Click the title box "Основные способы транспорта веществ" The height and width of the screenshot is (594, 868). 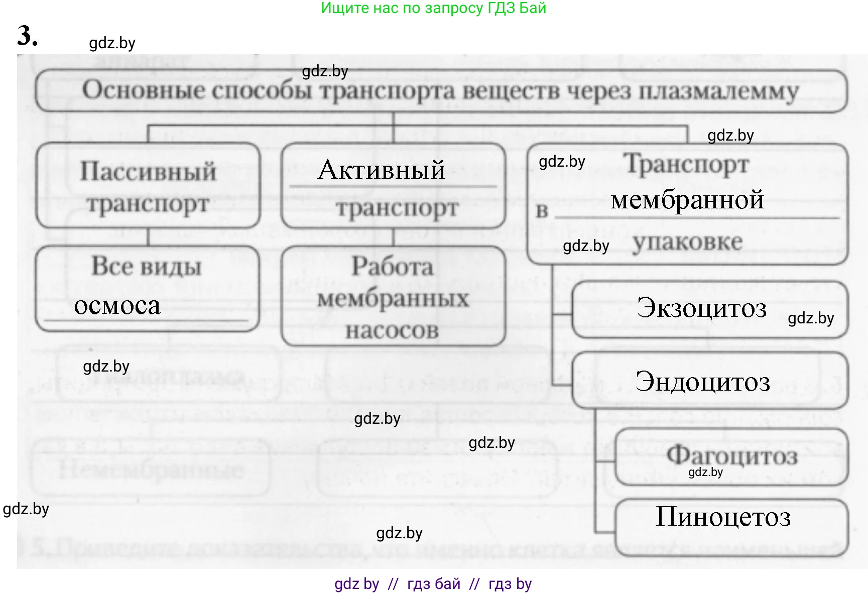[440, 91]
